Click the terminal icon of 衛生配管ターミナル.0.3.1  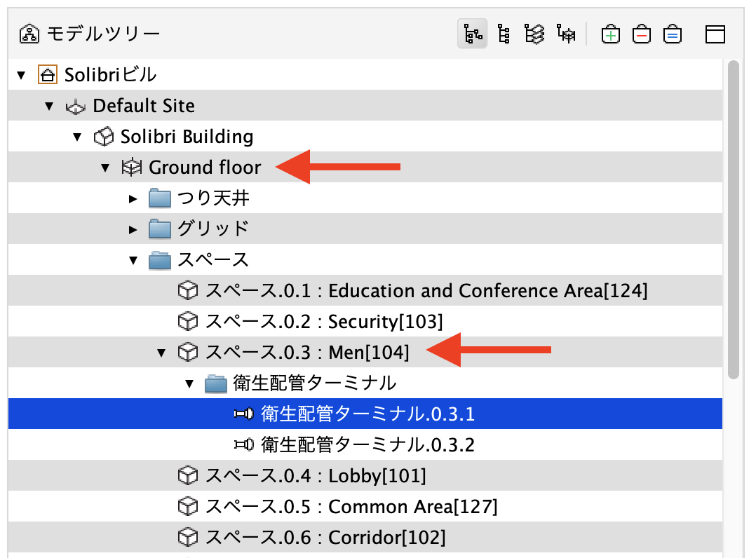pyautogui.click(x=244, y=414)
